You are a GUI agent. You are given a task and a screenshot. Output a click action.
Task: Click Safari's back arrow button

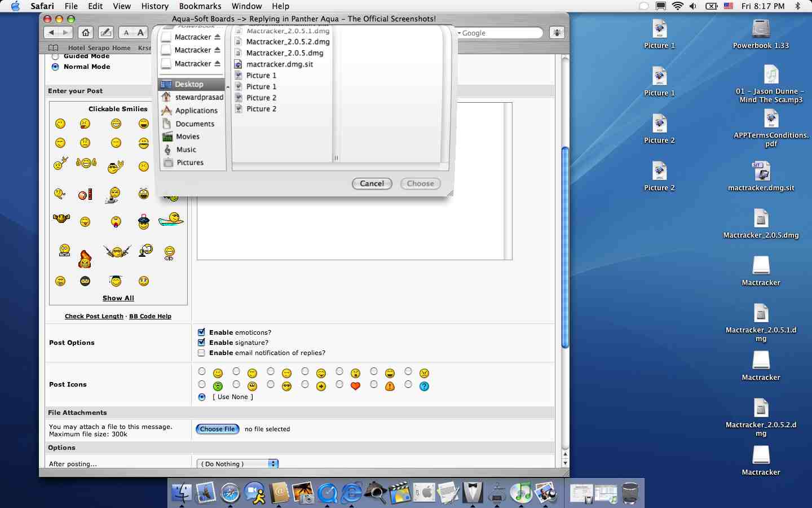click(51, 33)
